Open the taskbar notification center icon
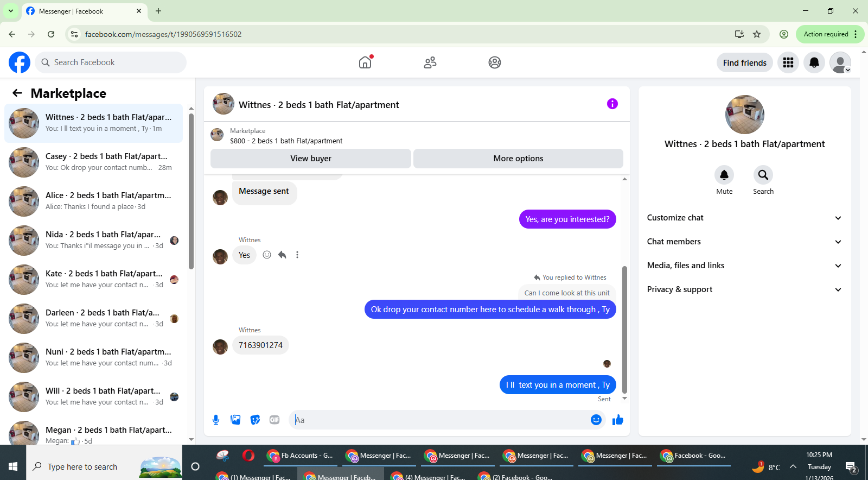Viewport: 868px width, 480px height. coord(851,467)
